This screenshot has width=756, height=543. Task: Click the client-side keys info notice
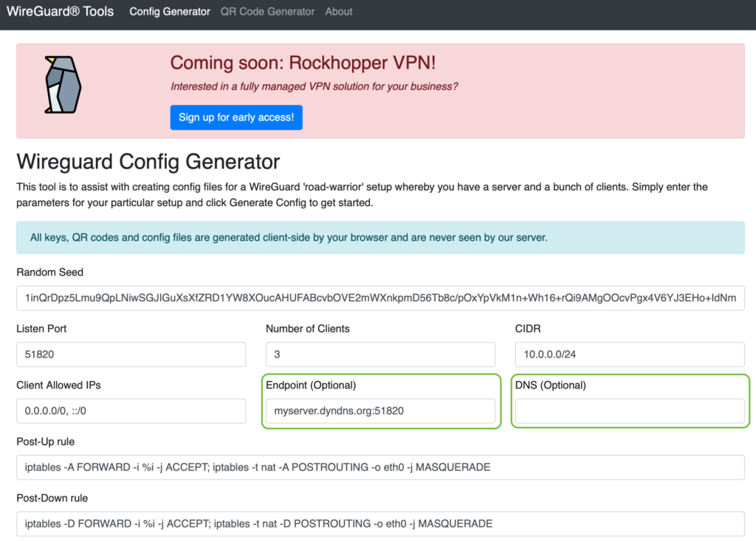point(380,238)
